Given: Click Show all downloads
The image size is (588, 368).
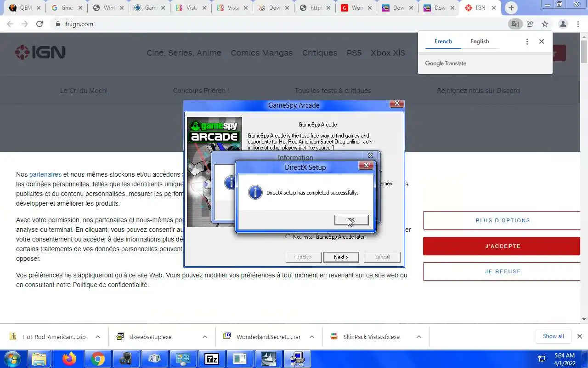Looking at the screenshot, I should [x=553, y=336].
